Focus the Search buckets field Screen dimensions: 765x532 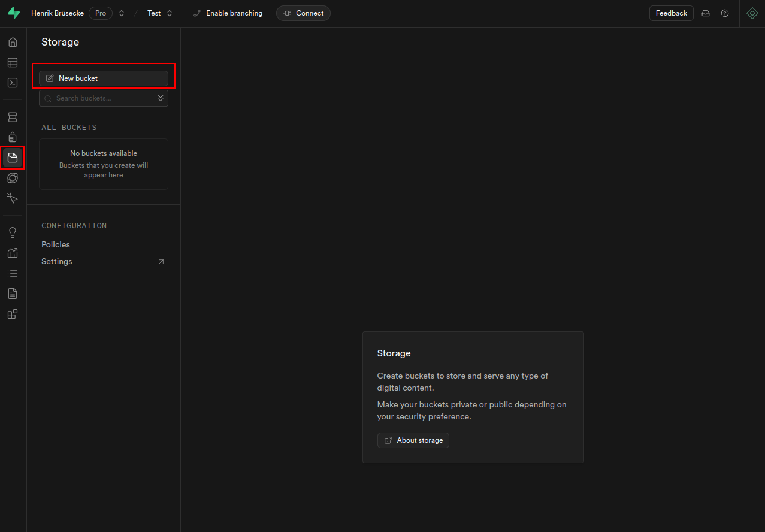tap(104, 98)
